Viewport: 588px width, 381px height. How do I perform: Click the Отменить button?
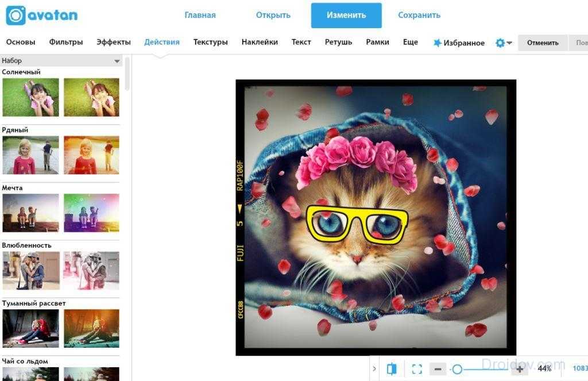(x=543, y=43)
